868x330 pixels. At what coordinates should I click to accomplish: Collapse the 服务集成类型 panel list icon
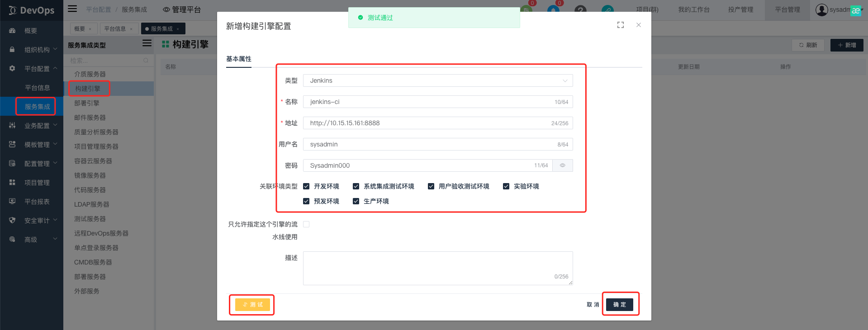coord(147,43)
